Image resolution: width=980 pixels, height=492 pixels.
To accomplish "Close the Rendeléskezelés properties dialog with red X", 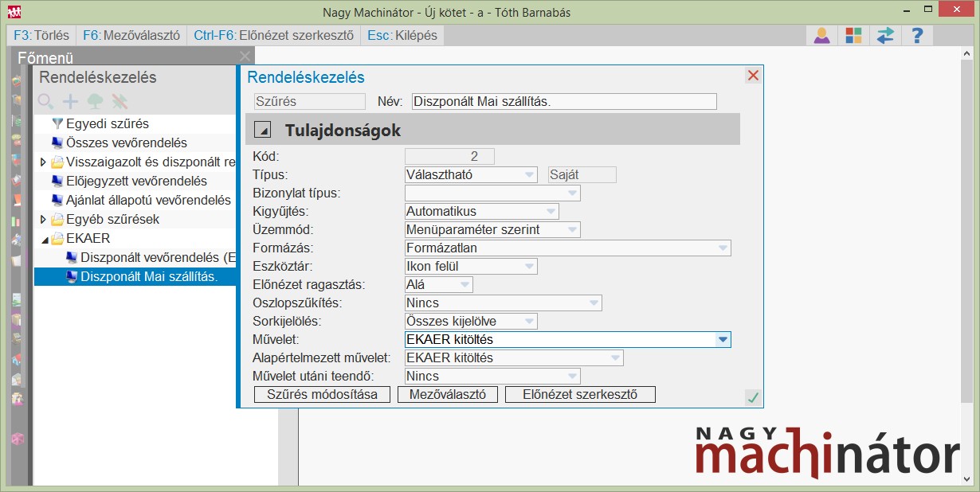I will 754,76.
